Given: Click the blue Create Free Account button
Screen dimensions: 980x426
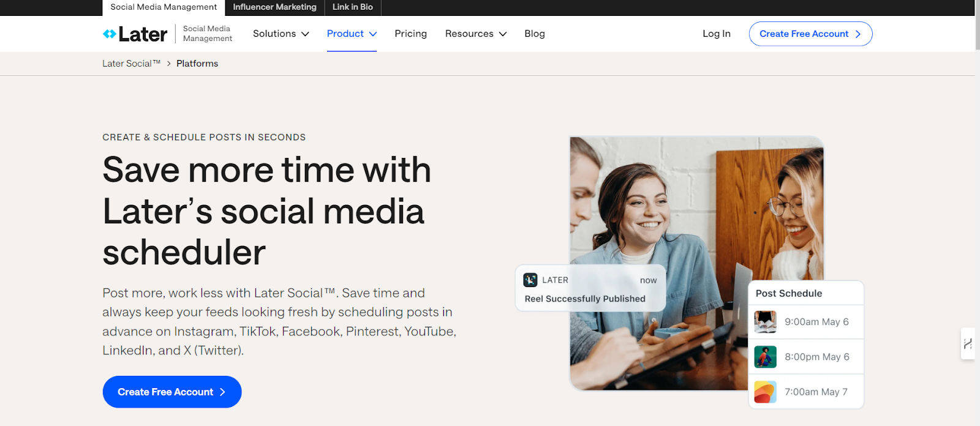Looking at the screenshot, I should point(172,392).
